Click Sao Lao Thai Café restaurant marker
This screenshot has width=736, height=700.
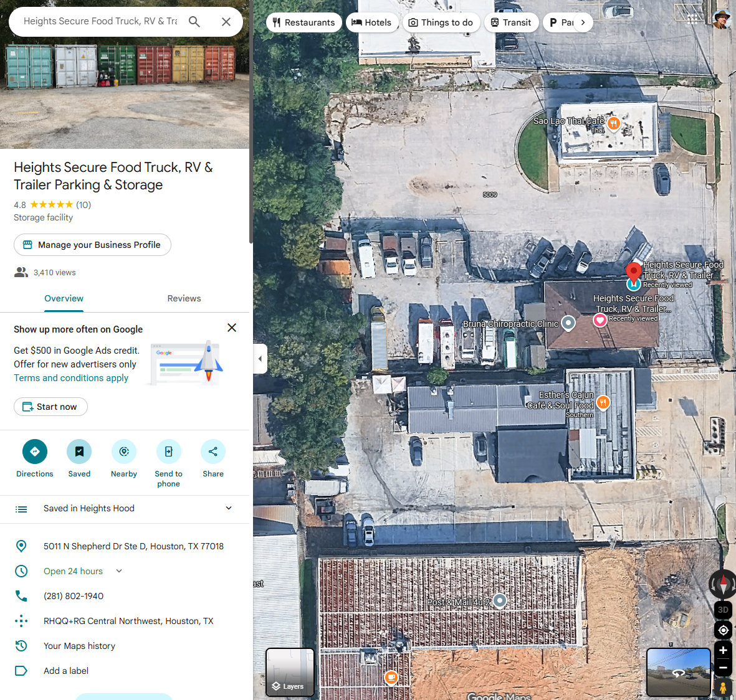tap(613, 124)
